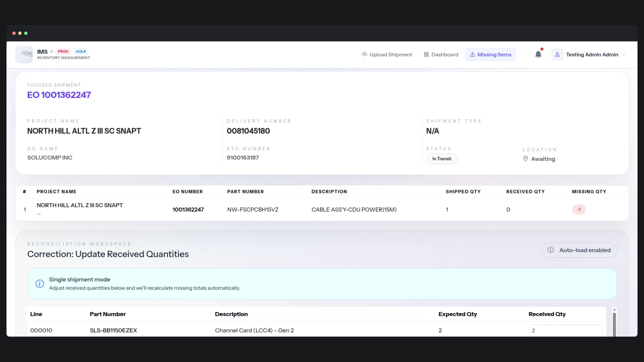Screen dimensions: 644x362
Task: Click description CABLE ASS'Y-CDU POWER(15M)
Action: point(354,209)
